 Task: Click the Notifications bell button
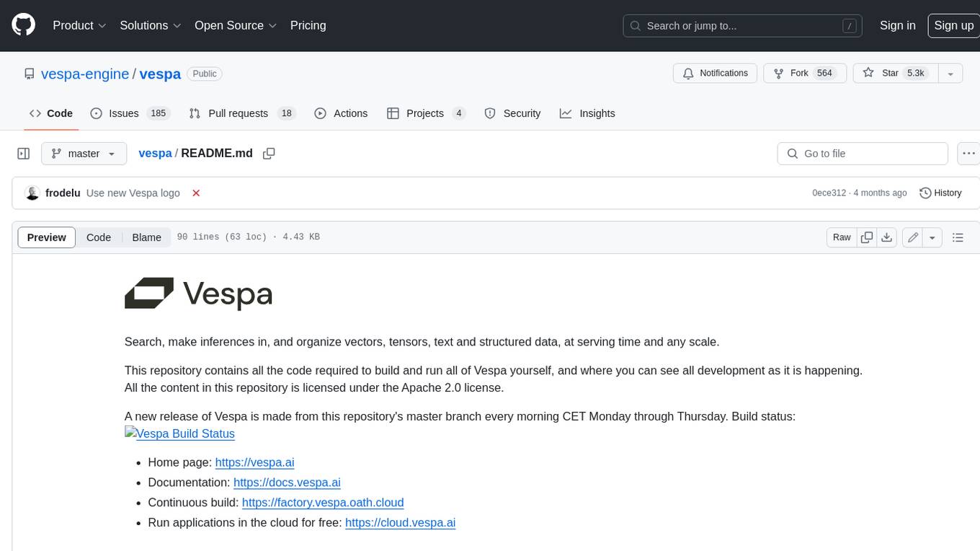[x=715, y=74]
